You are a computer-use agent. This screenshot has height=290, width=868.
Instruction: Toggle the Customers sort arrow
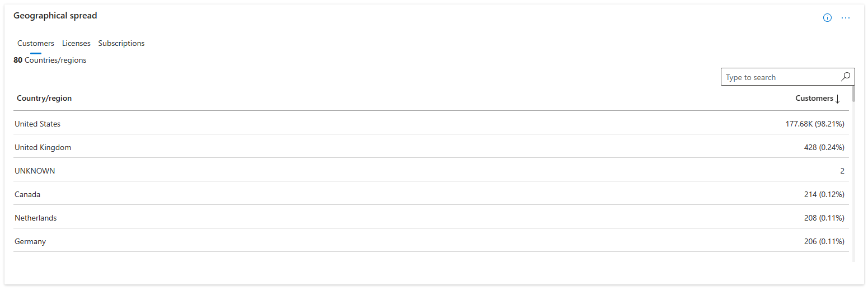(838, 99)
